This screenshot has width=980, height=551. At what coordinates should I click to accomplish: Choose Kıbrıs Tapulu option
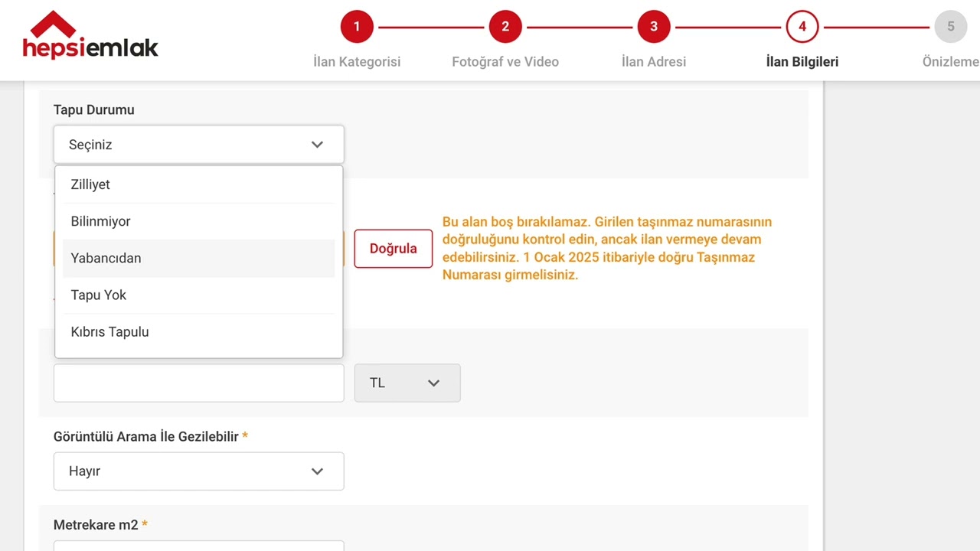[x=199, y=331]
